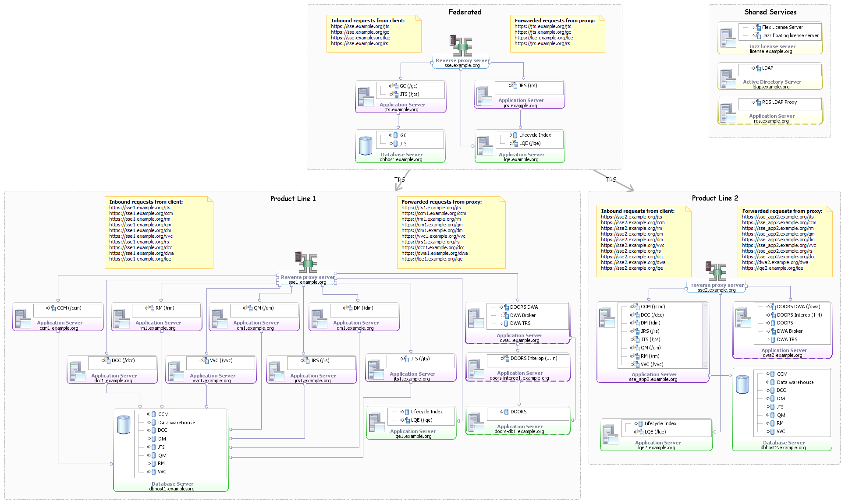This screenshot has height=504, width=845.
Task: Click the jrs.example.org application server icon
Action: pyautogui.click(x=484, y=96)
